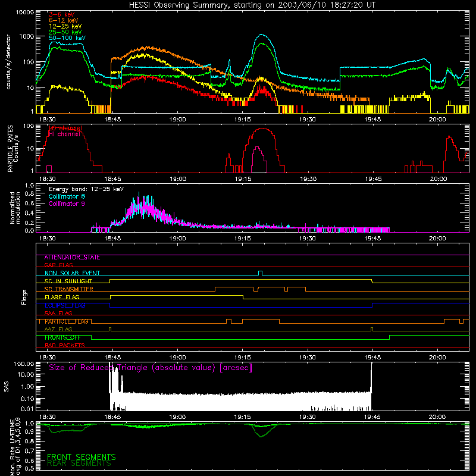Click the SAA_FLAG label
476x476 pixels.
(58, 314)
